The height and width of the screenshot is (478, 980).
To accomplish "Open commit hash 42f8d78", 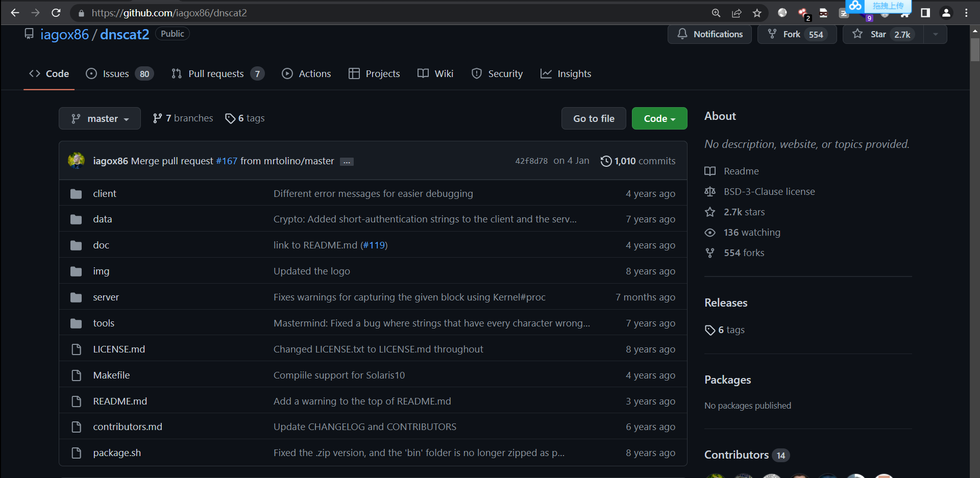I will pos(531,161).
